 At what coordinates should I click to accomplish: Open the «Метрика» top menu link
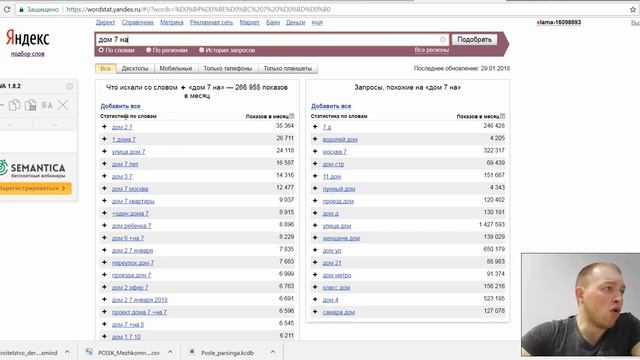pyautogui.click(x=171, y=22)
